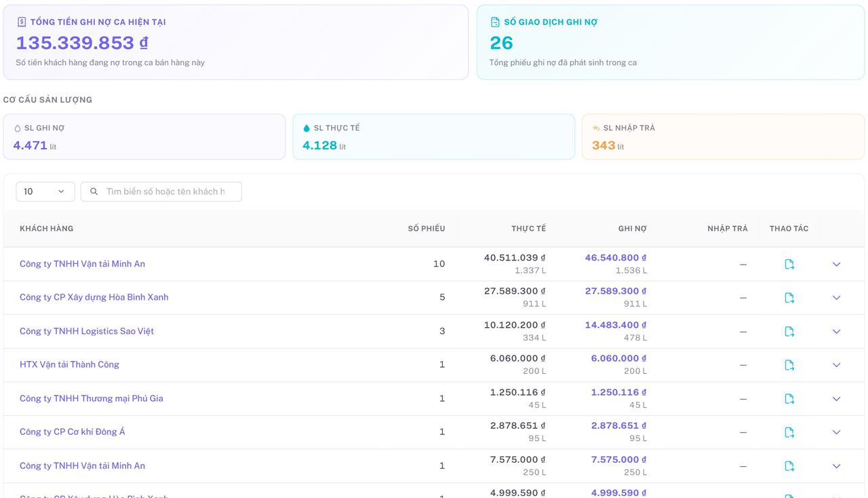Image resolution: width=868 pixels, height=498 pixels.
Task: Expand the Minh An row with 10 phiếu
Action: (836, 264)
